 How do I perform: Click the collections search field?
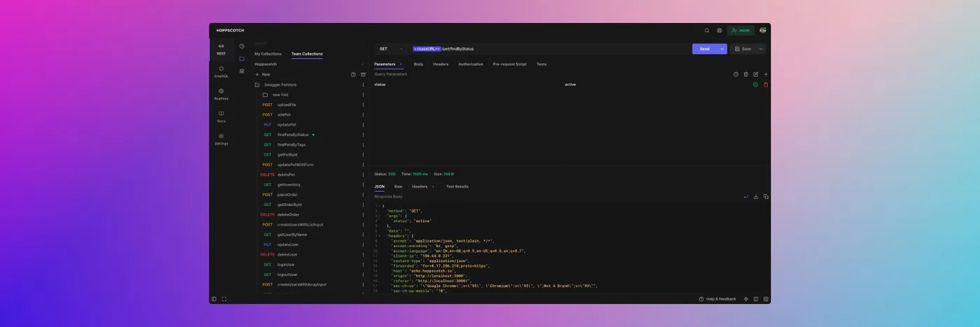point(308,43)
